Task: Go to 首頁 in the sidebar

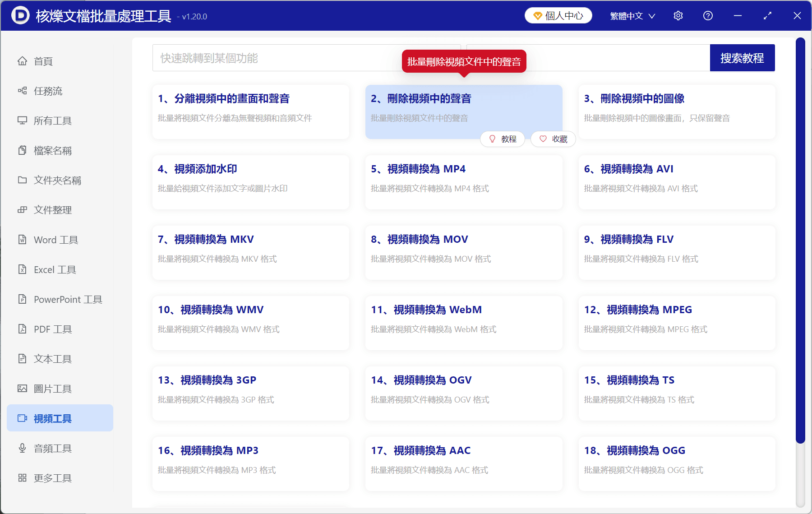Action: 60,61
